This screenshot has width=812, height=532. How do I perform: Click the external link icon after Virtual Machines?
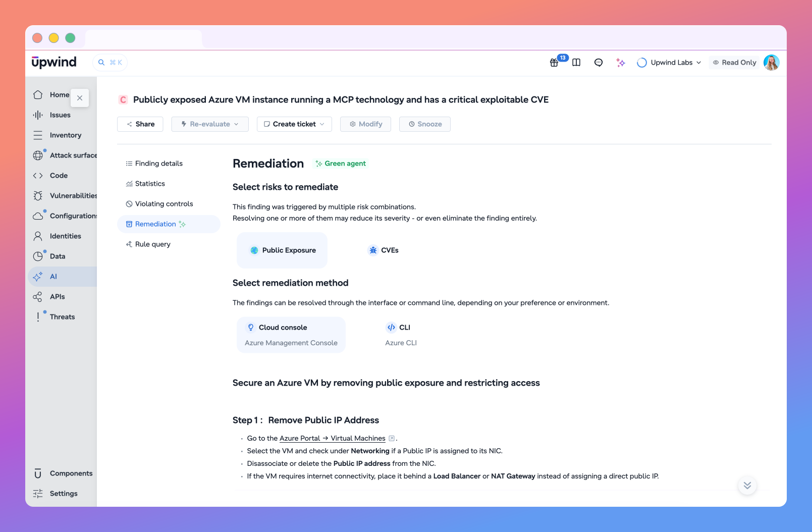pyautogui.click(x=392, y=439)
